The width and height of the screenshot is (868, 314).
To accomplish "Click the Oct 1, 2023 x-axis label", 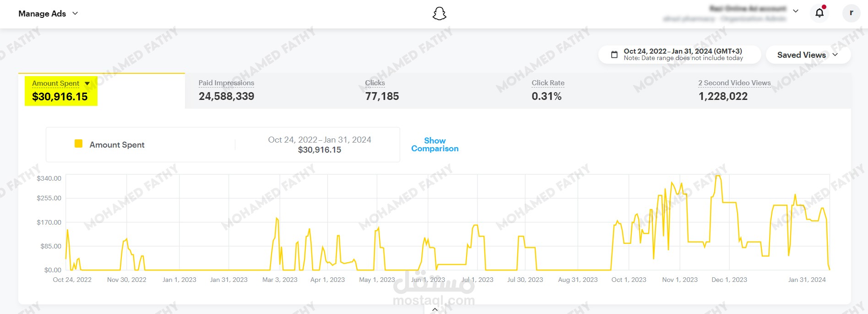I will pos(629,280).
